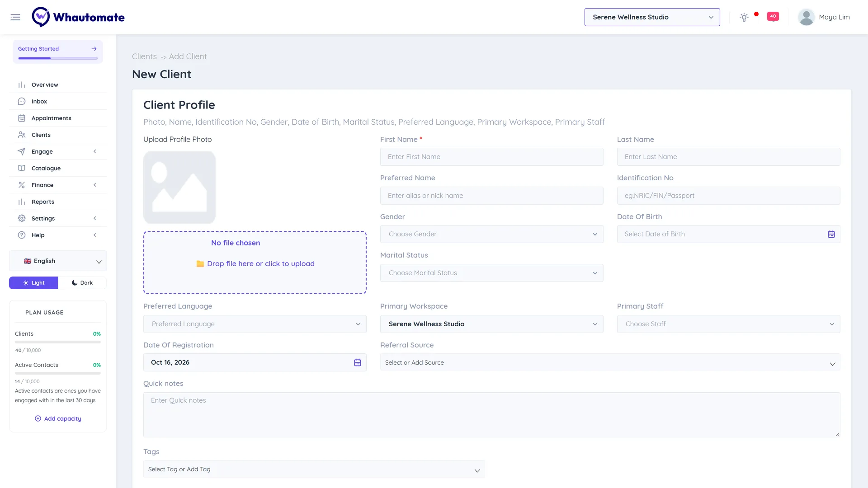Switch to Light theme
This screenshot has width=868, height=488.
point(33,283)
